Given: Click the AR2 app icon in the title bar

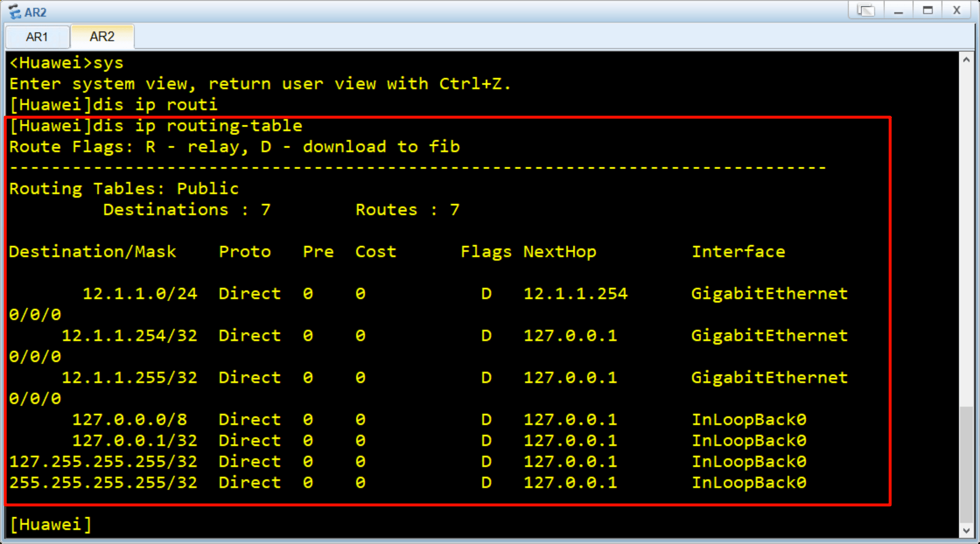Looking at the screenshot, I should [15, 12].
